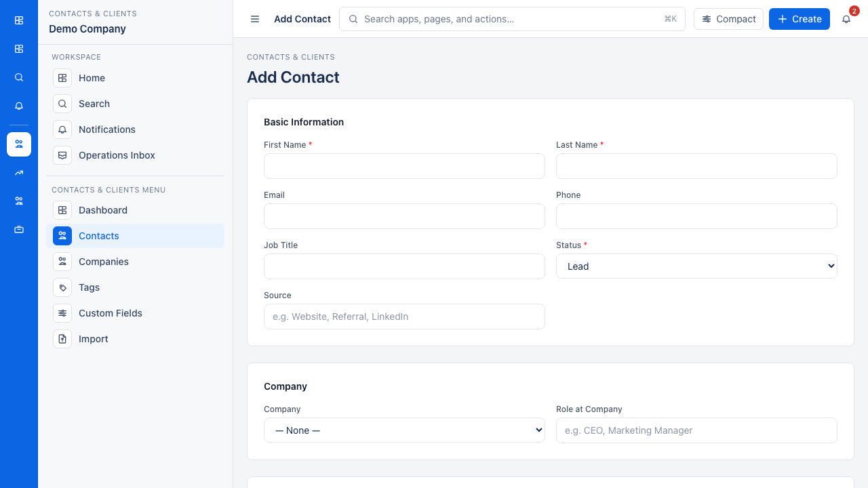
Task: Click the Companies icon in sidebar menu
Action: coord(62,262)
